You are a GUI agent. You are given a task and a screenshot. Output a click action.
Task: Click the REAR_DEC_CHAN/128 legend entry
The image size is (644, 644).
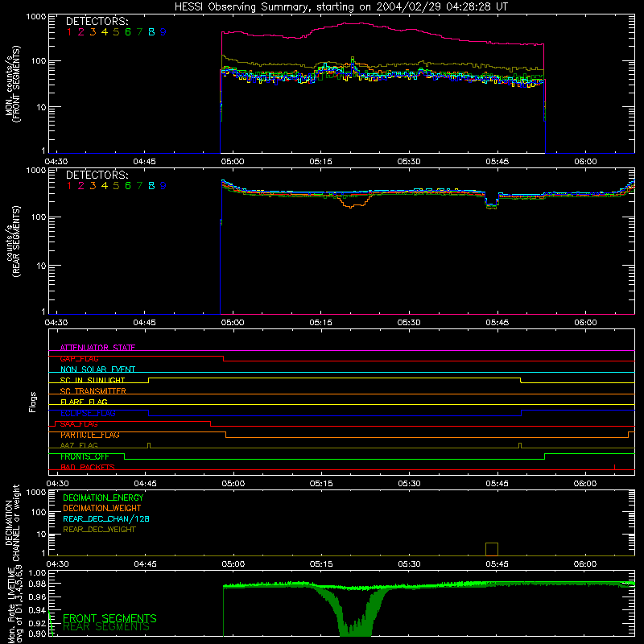(106, 518)
